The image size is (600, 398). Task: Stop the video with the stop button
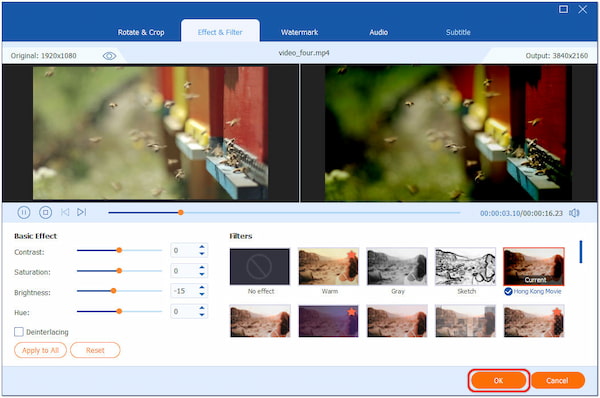(x=46, y=212)
